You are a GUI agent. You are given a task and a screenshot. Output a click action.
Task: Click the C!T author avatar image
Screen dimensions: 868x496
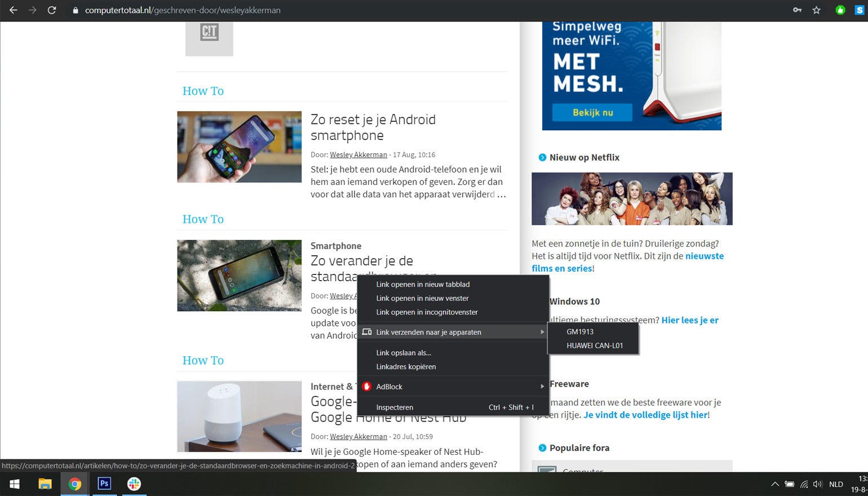click(209, 38)
